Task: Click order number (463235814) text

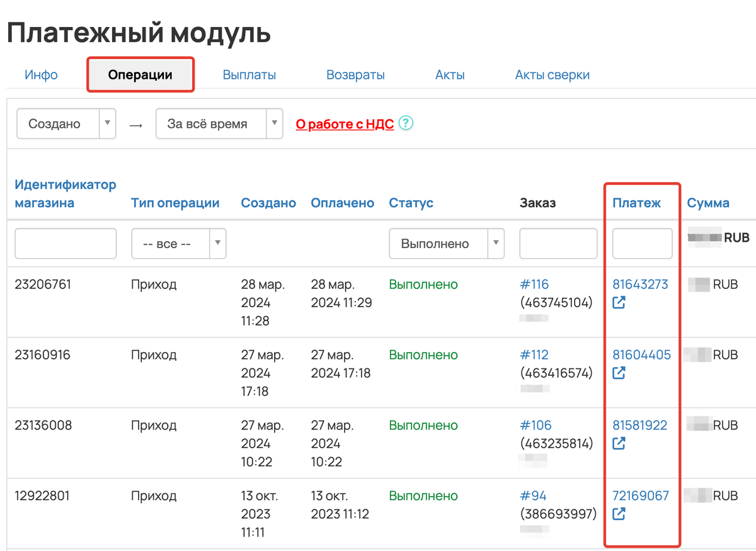Action: pyautogui.click(x=556, y=443)
